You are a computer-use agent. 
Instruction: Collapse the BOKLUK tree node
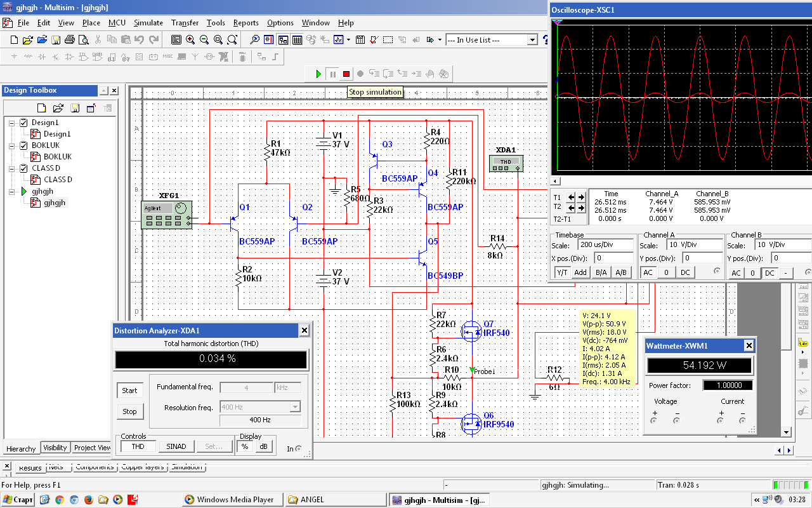(x=11, y=145)
